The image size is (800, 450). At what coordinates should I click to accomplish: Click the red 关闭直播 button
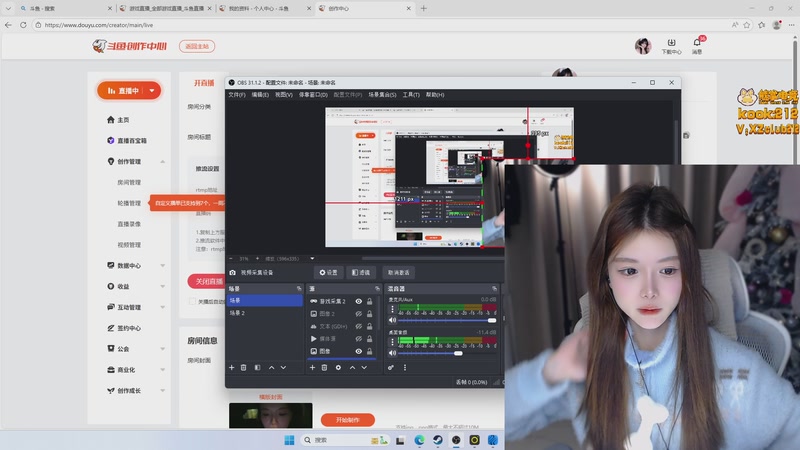click(207, 281)
